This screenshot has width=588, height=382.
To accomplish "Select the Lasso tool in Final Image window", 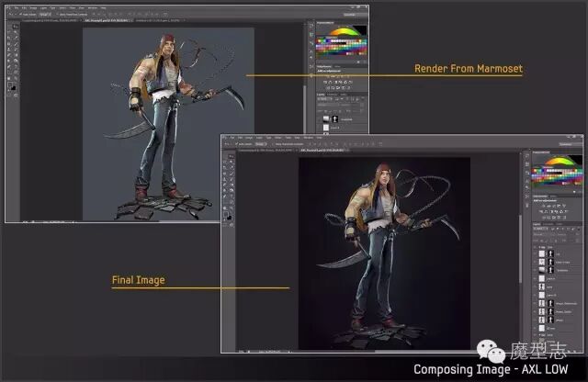I will tap(224, 162).
